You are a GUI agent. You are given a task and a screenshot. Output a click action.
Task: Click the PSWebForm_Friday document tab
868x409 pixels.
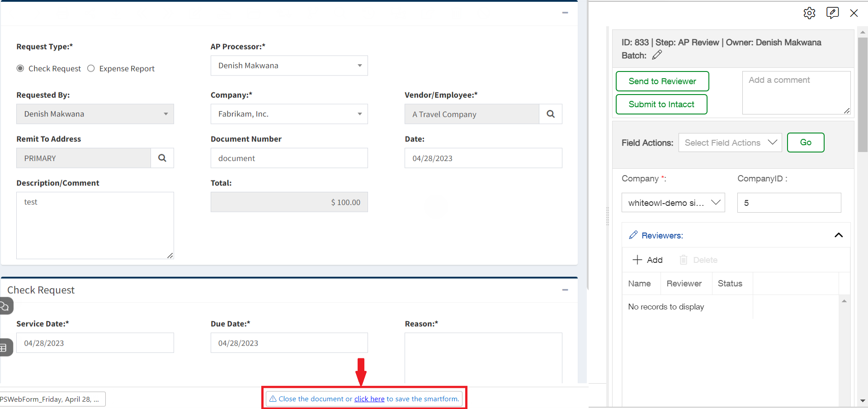click(52, 399)
